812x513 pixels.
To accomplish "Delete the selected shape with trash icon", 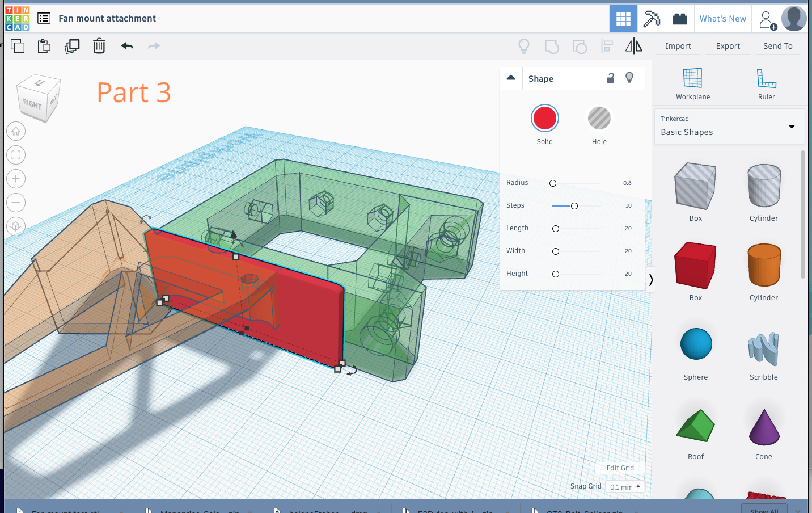I will pos(99,46).
